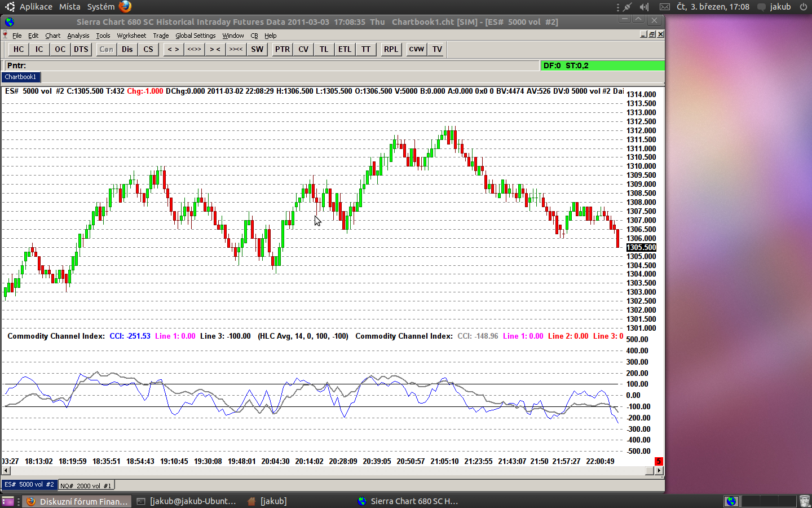
Task: Click the red pin icon beside File
Action: tap(6, 36)
